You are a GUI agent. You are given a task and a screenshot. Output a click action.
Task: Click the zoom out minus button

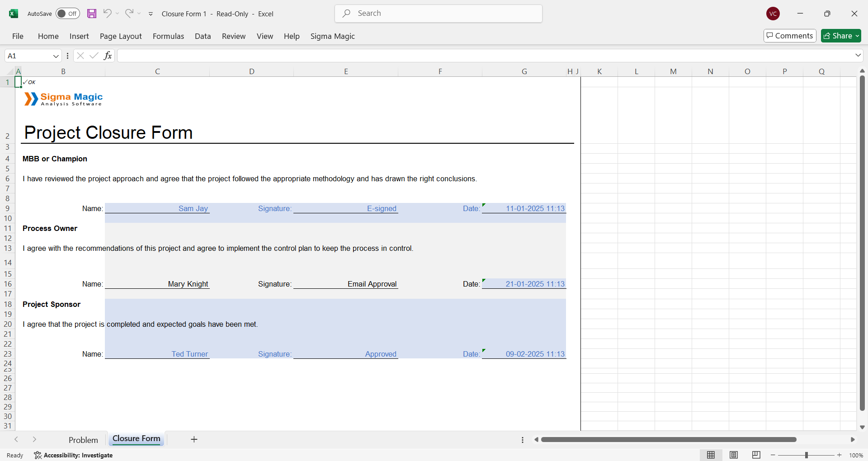point(773,455)
